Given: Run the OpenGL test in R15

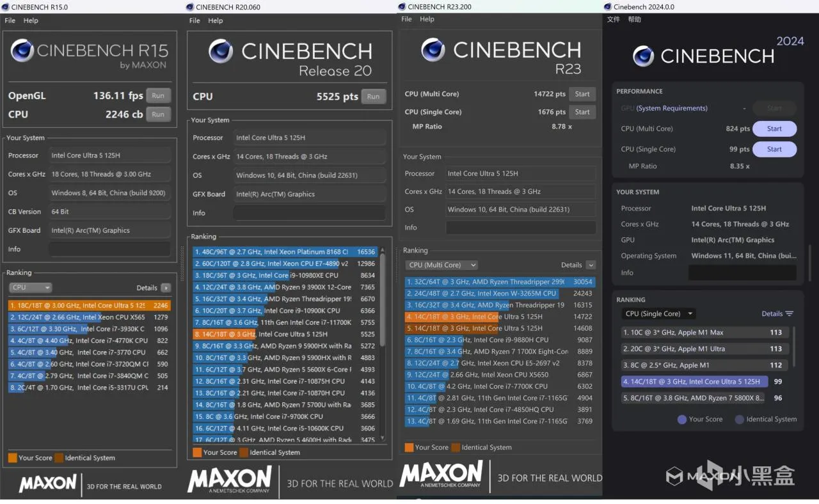Looking at the screenshot, I should click(158, 96).
